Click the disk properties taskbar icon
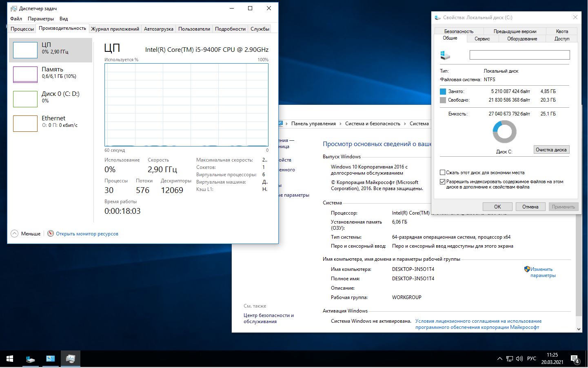 pos(31,359)
